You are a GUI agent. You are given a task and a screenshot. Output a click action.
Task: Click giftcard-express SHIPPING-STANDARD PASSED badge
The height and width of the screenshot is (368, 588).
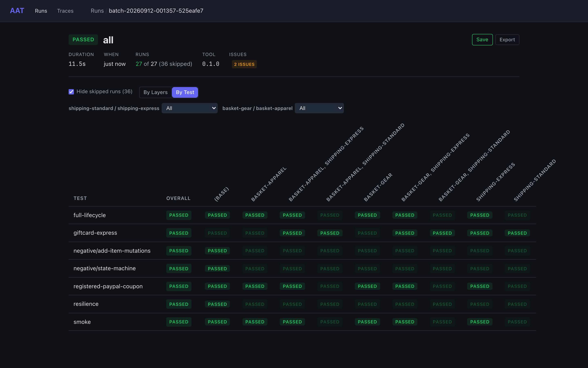point(517,233)
